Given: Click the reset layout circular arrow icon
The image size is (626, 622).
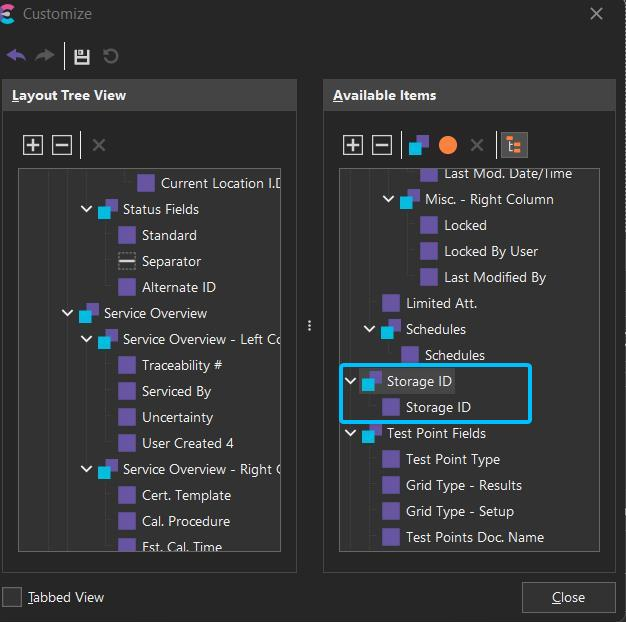Looking at the screenshot, I should [110, 57].
